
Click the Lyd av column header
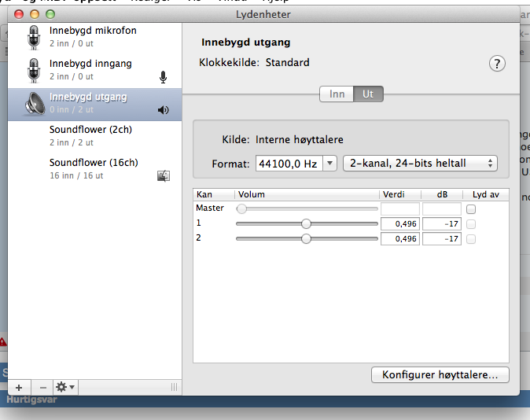pos(486,194)
